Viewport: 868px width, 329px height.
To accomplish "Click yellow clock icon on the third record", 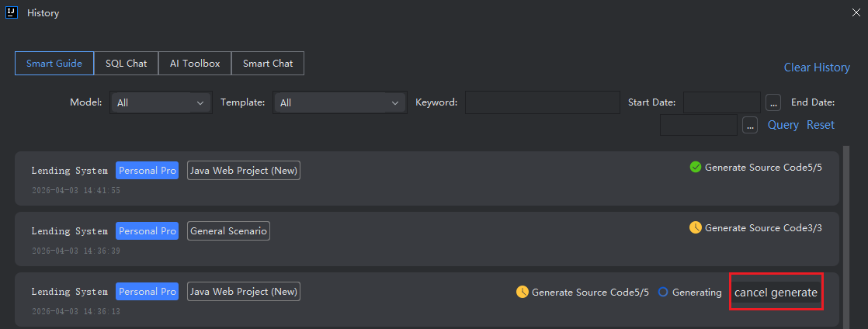I will pos(523,292).
